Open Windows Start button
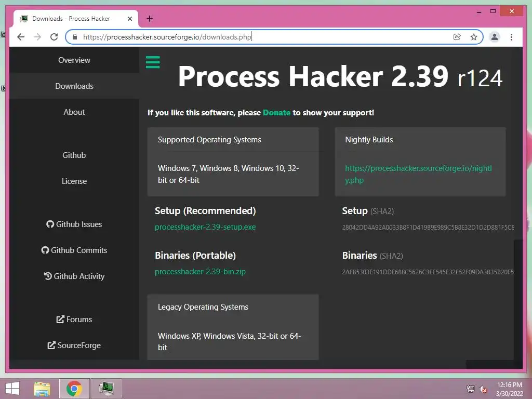The image size is (532, 399). click(x=12, y=389)
